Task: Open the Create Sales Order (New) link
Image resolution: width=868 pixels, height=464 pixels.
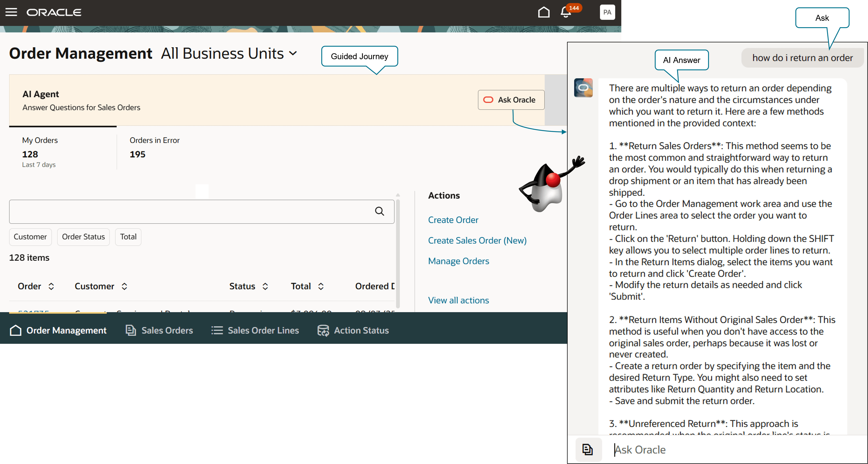Action: click(477, 240)
